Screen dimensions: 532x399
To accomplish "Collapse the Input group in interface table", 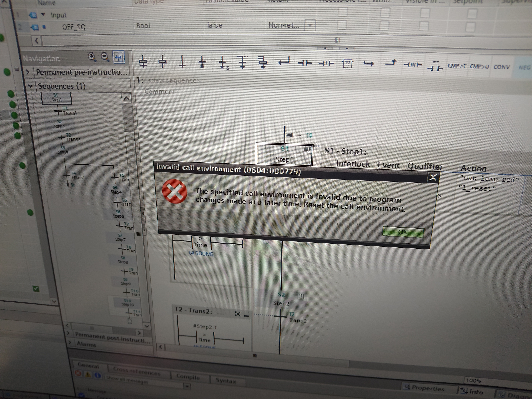I will point(43,14).
